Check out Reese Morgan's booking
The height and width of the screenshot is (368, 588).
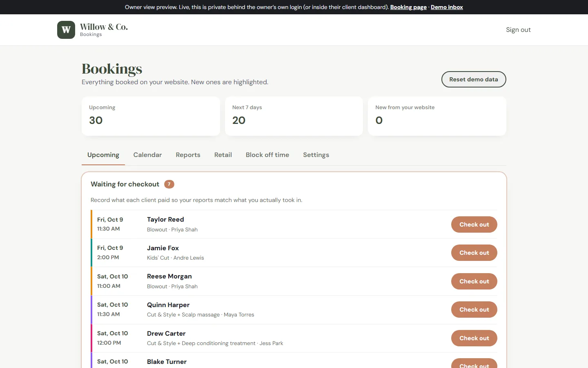point(474,281)
